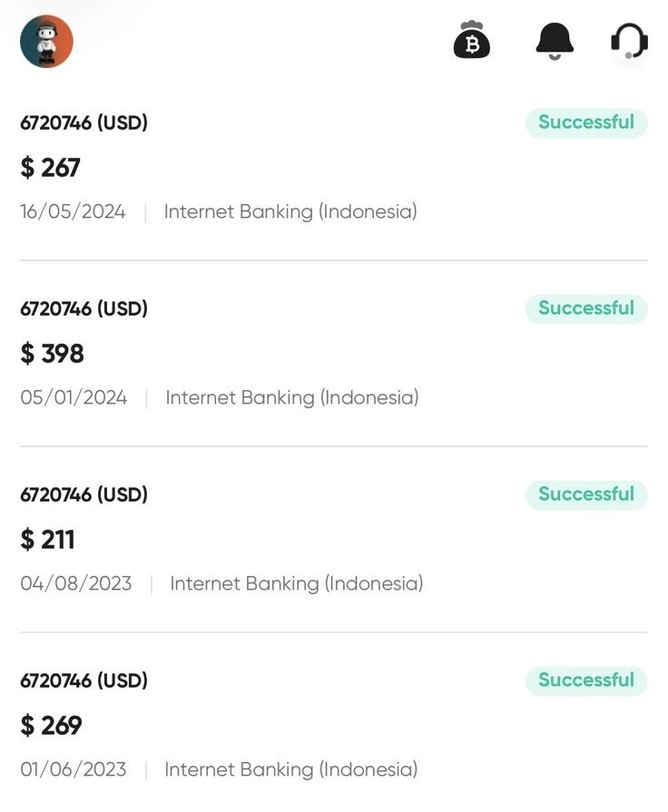
Task: Select the transaction dated 01/06/2023
Action: pyautogui.click(x=73, y=769)
